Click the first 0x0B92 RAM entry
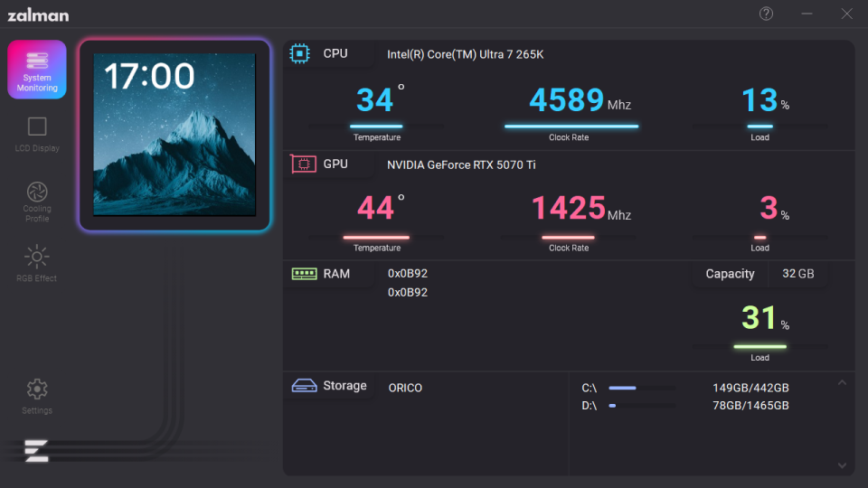This screenshot has width=868, height=488. coord(408,273)
